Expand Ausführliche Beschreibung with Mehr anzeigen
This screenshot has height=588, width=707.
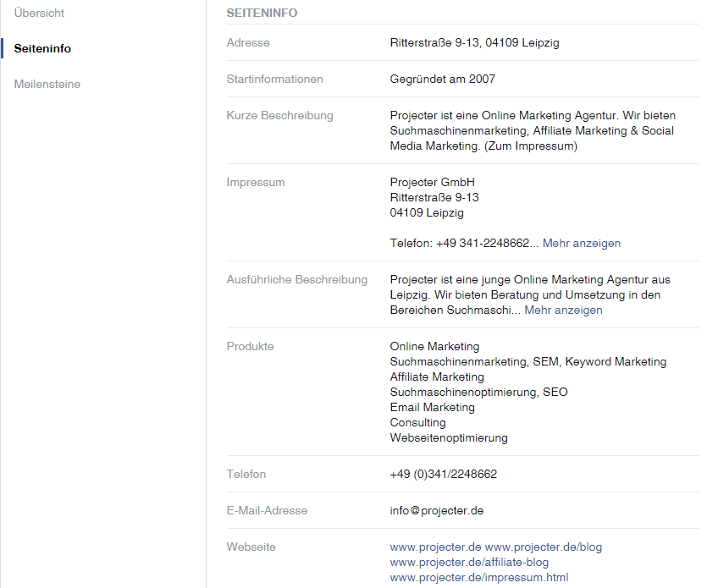click(x=563, y=310)
